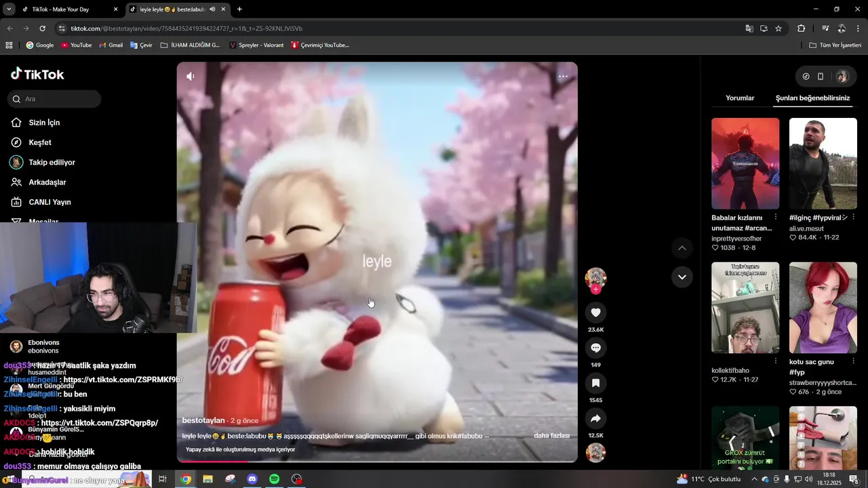Open the Chrome extensions puzzle icon
The image size is (868, 488).
coord(801,28)
